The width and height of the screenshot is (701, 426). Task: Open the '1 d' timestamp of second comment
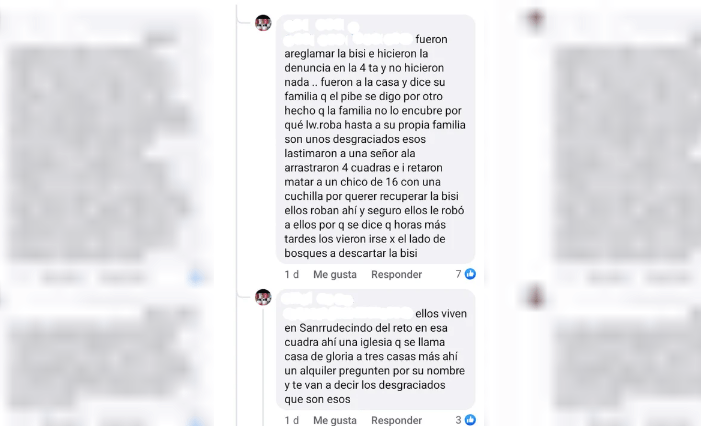(x=291, y=420)
